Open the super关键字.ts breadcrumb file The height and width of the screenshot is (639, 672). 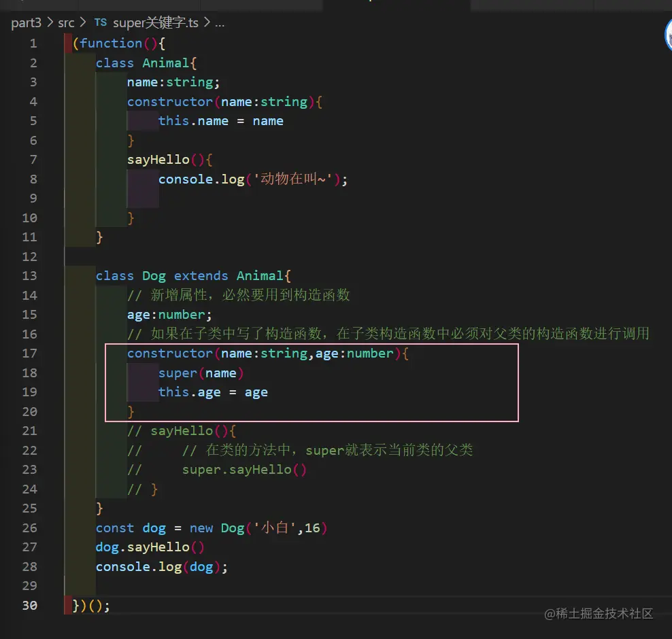click(156, 22)
